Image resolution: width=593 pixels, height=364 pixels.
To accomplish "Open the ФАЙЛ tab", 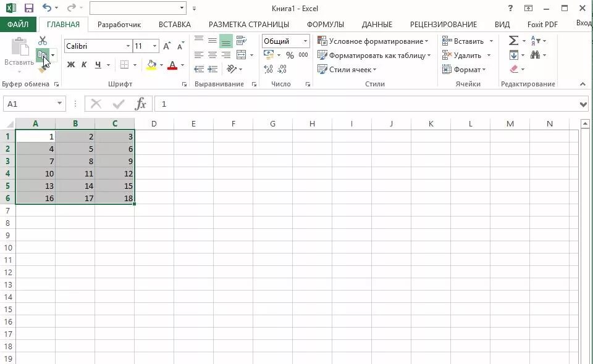I will click(18, 24).
